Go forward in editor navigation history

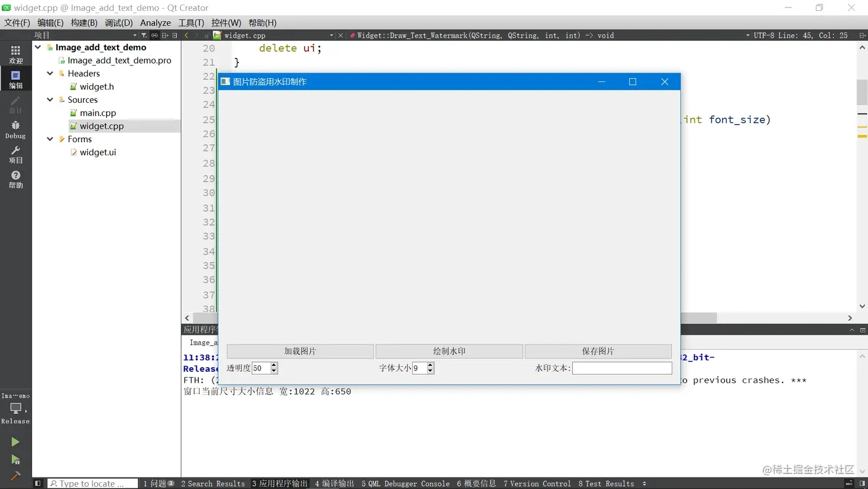(196, 35)
